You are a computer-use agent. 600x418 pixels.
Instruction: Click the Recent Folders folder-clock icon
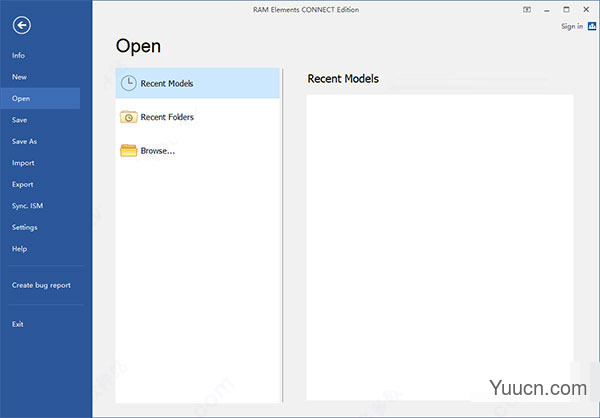pos(129,117)
